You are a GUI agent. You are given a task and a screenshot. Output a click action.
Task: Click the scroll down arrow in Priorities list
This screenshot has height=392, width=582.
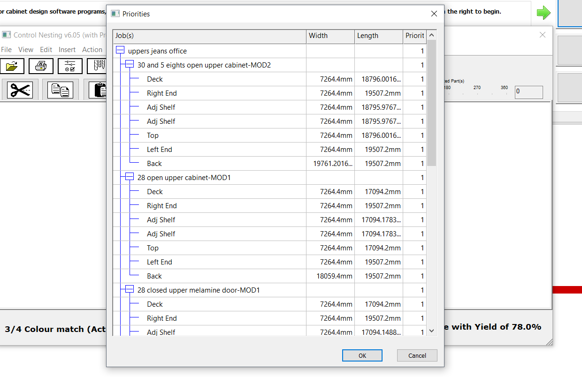[x=432, y=331]
